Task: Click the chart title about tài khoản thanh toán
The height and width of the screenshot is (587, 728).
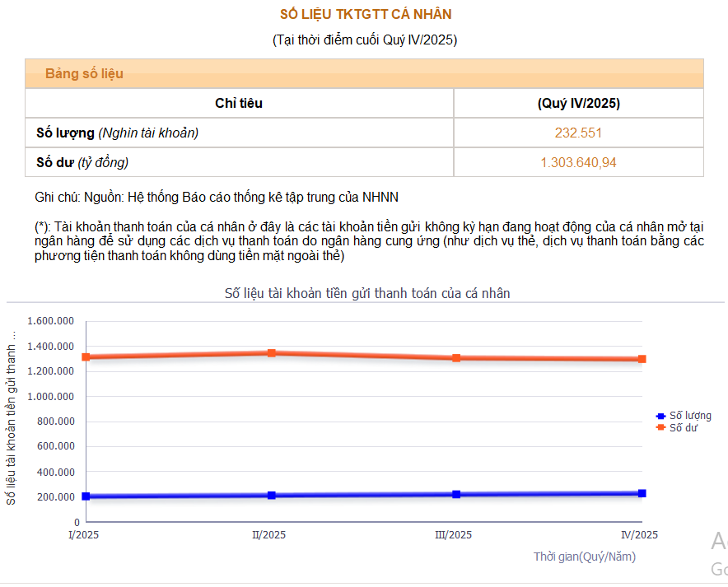Action: [x=367, y=293]
